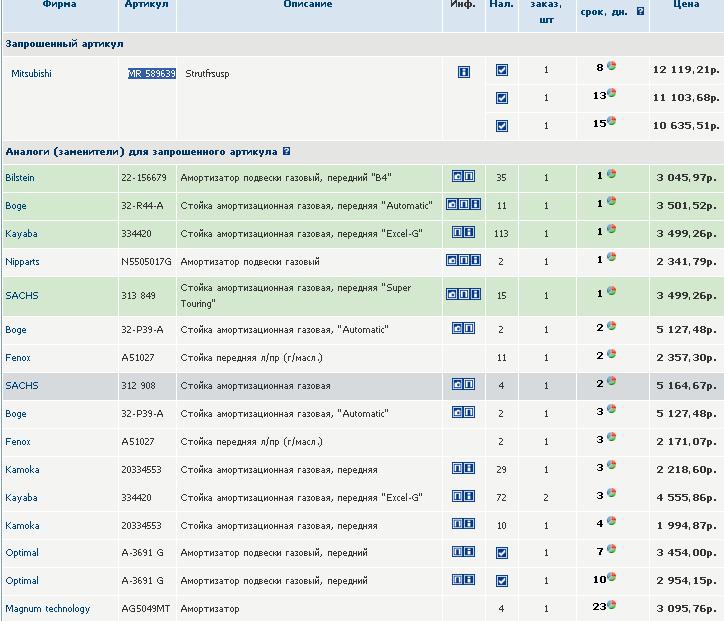Click help icon beside 'срок, дн.' header
This screenshot has width=724, height=621.
tap(640, 11)
